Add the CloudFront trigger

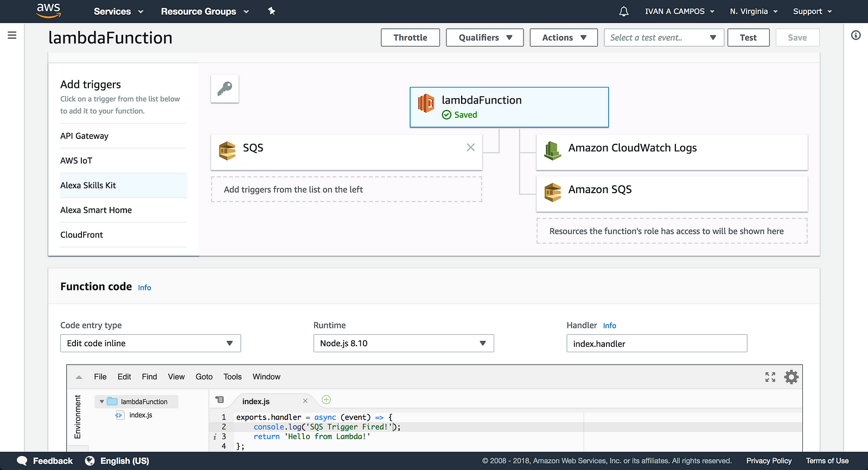123,234
